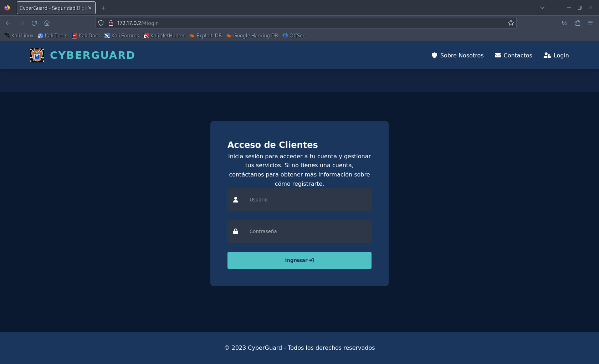Open the browser home page
This screenshot has height=364, width=599.
pos(47,23)
